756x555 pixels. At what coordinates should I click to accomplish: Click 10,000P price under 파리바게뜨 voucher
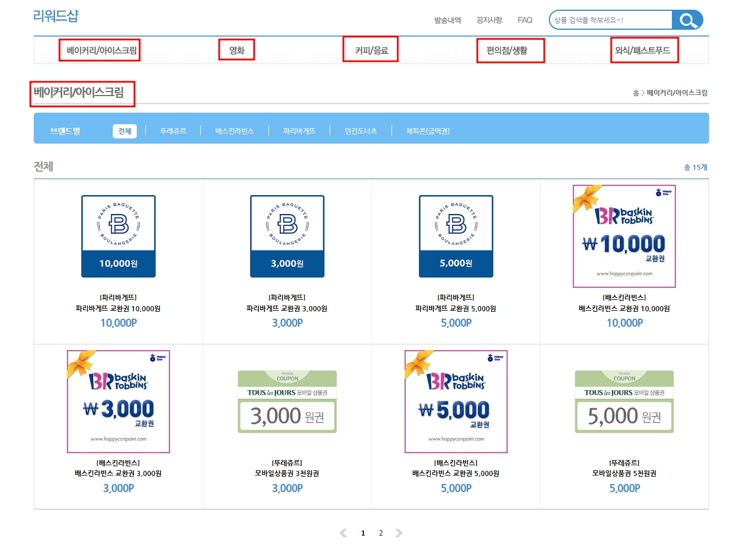(x=118, y=323)
